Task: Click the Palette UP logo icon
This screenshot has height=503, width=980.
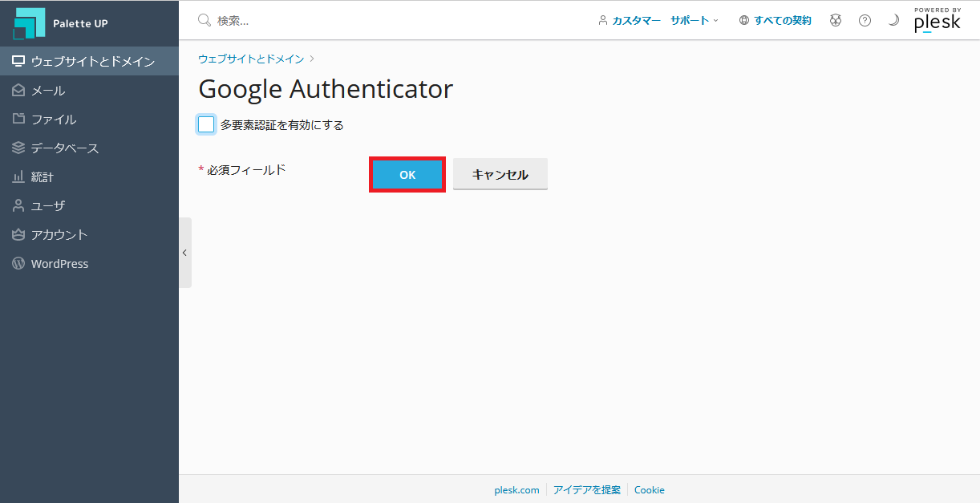Action: (30, 23)
